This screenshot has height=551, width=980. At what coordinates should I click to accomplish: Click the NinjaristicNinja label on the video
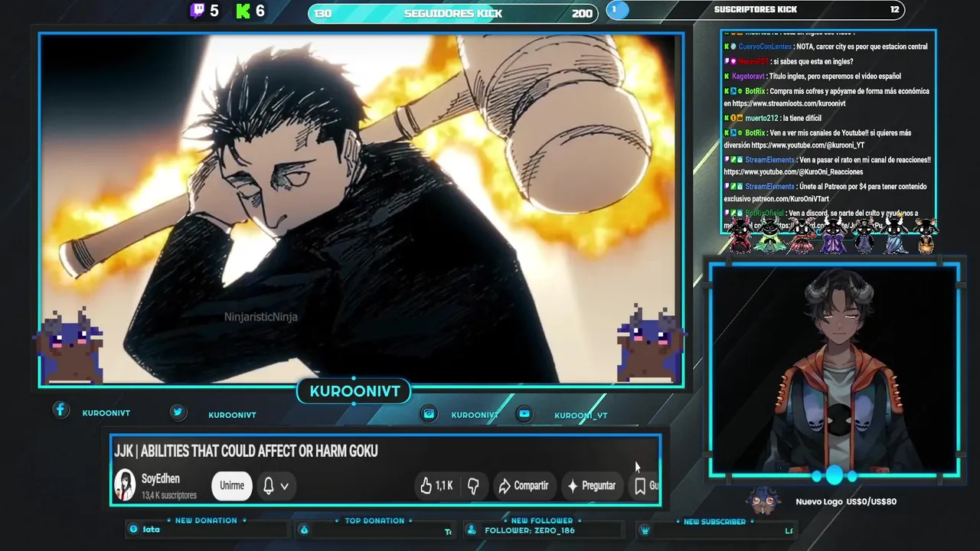pyautogui.click(x=261, y=317)
